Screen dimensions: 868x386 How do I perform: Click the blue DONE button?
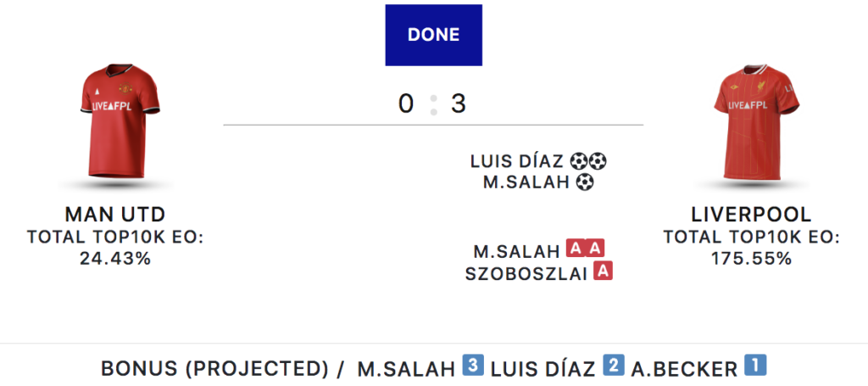(433, 35)
